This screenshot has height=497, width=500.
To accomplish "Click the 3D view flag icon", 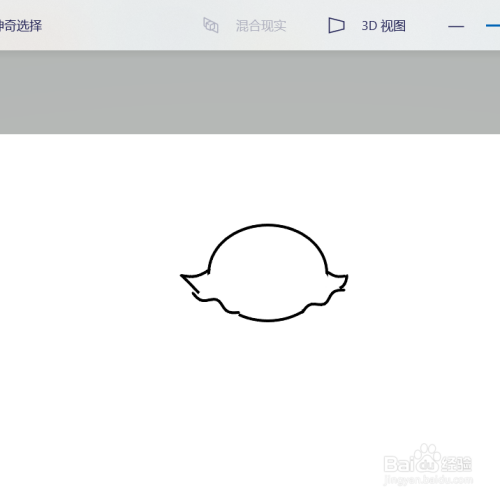I will (336, 26).
